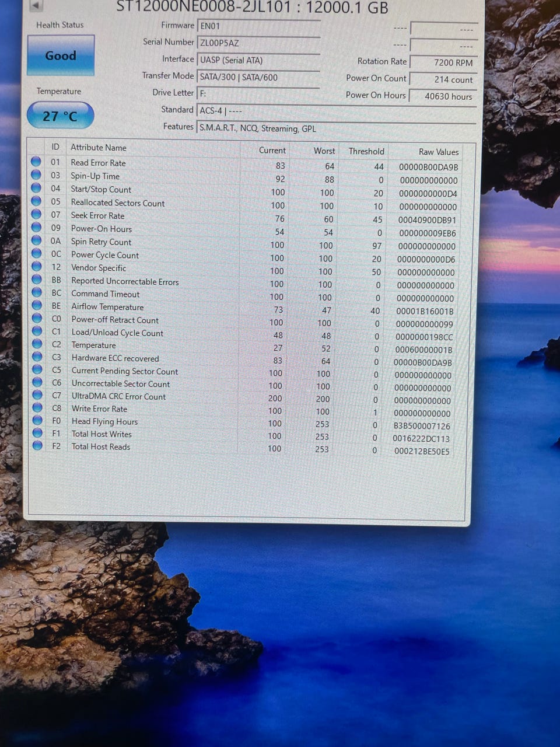
Task: Click the ID column header
Action: [55, 147]
